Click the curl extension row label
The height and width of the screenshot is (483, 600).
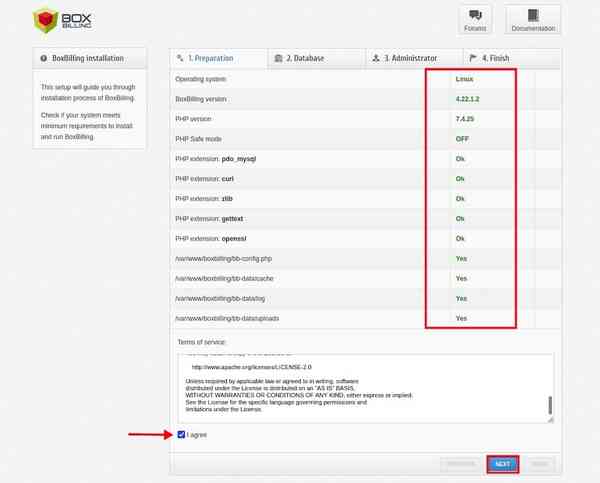click(x=204, y=179)
